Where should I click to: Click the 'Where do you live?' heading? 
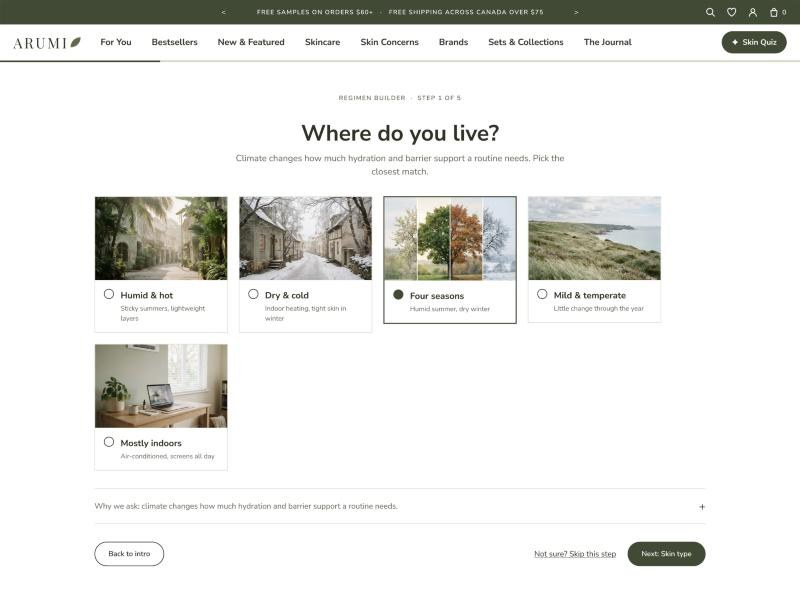point(400,133)
